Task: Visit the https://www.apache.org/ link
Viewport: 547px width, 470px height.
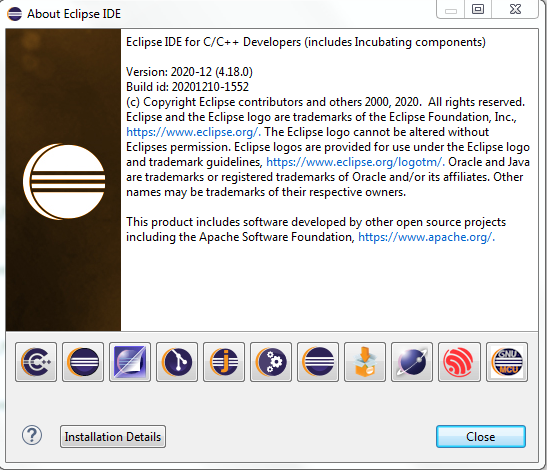Action: click(426, 237)
